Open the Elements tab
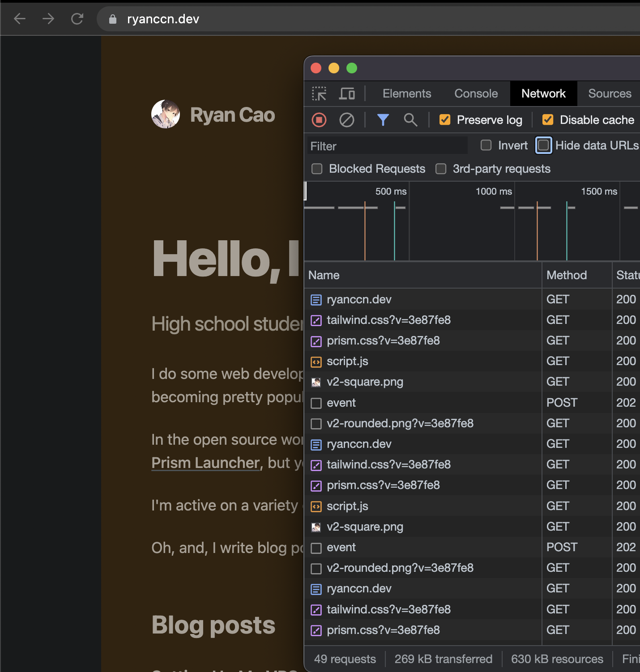Image resolution: width=640 pixels, height=672 pixels. (x=406, y=94)
